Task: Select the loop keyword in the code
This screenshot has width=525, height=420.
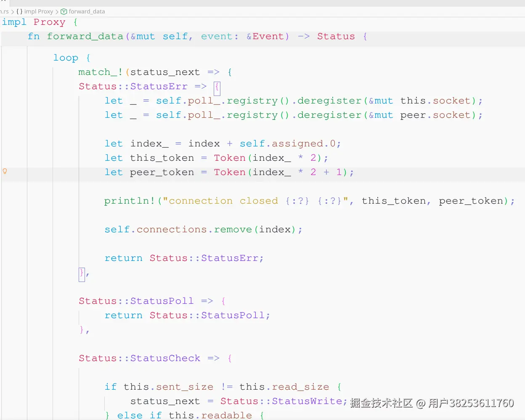Action: pyautogui.click(x=66, y=58)
